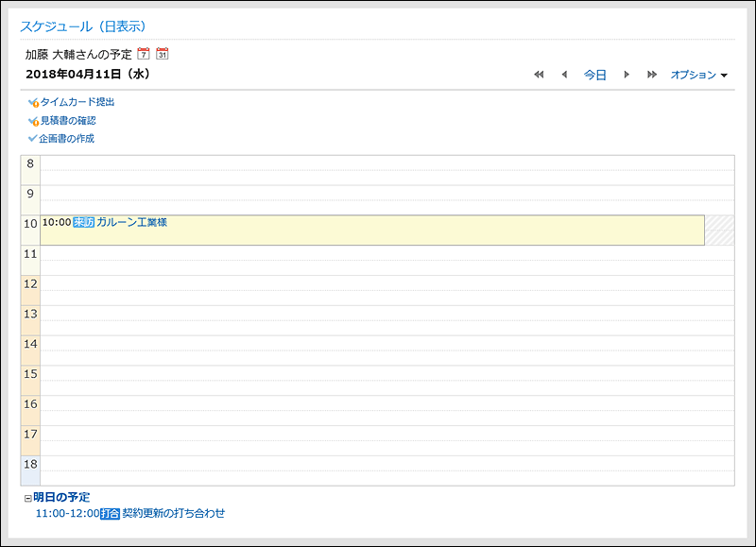Click the 15 o'clock hour label
This screenshot has width=756, height=547.
30,374
